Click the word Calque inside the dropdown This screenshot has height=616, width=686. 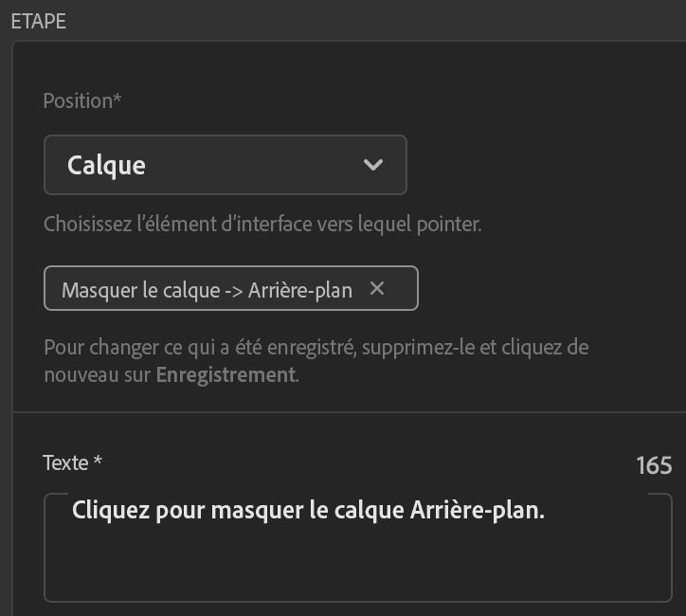click(106, 165)
